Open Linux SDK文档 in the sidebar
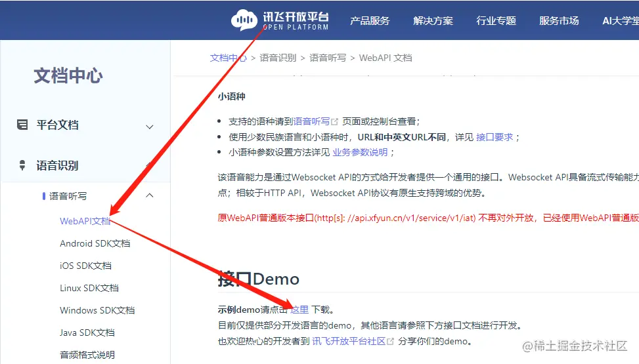 point(89,289)
